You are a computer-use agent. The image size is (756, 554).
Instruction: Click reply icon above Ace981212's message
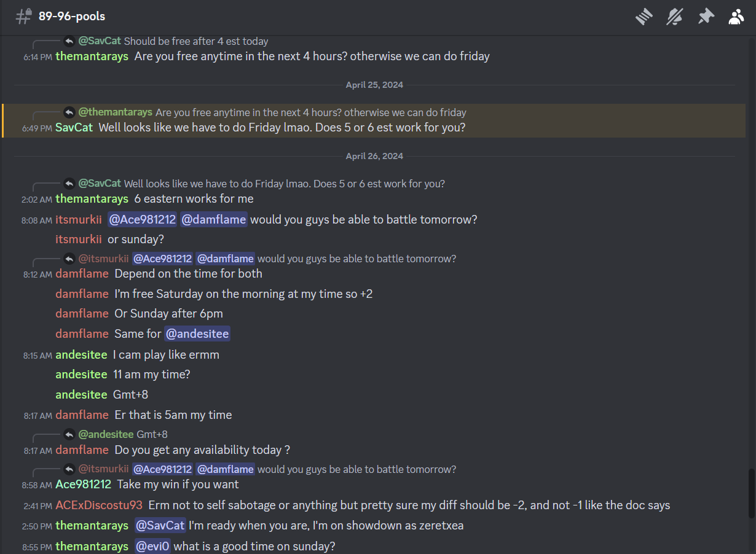[x=69, y=469]
